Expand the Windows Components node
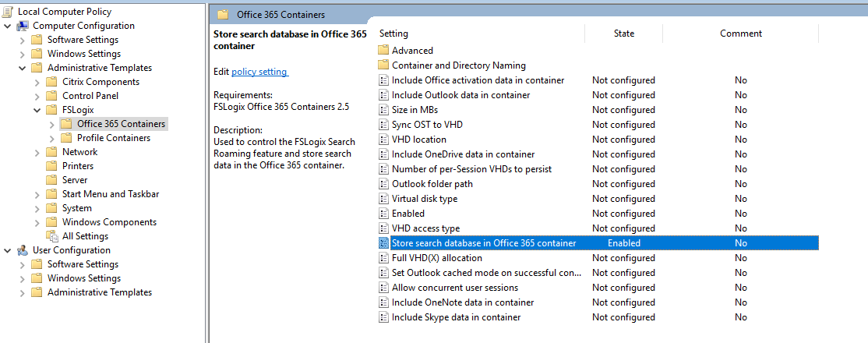The width and height of the screenshot is (868, 343). 37,222
